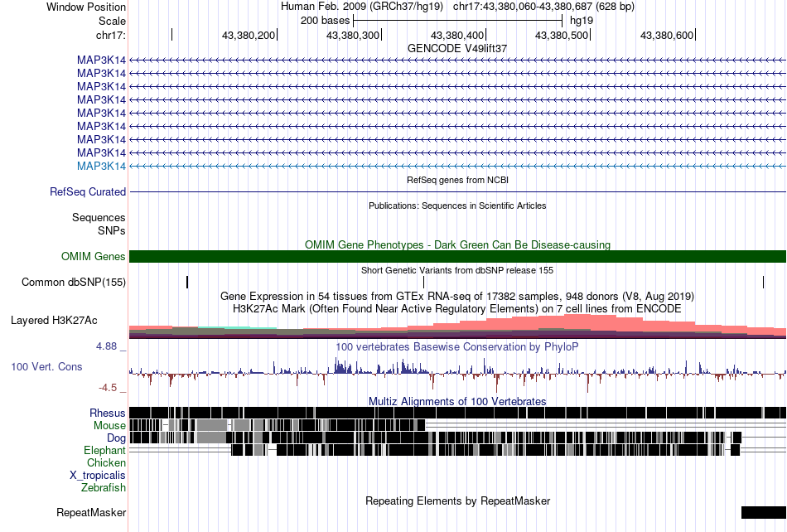Click the black RepeatMasker element block
Image resolution: width=787 pixels, height=532 pixels.
764,512
